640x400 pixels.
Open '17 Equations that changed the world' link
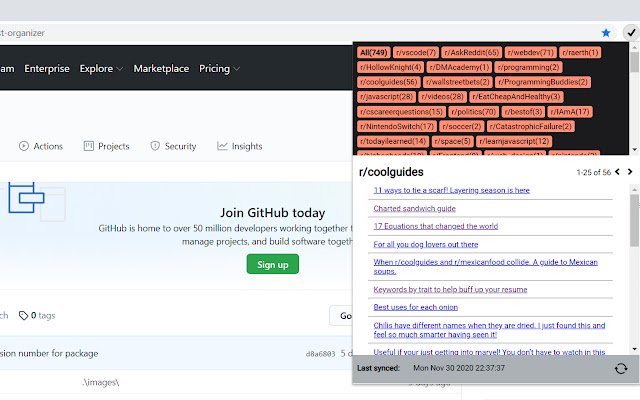click(436, 226)
